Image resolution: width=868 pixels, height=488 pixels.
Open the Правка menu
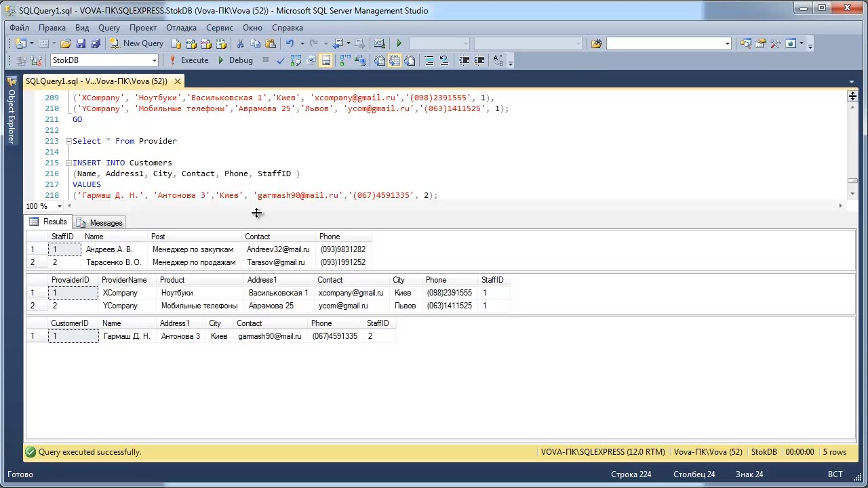(52, 28)
